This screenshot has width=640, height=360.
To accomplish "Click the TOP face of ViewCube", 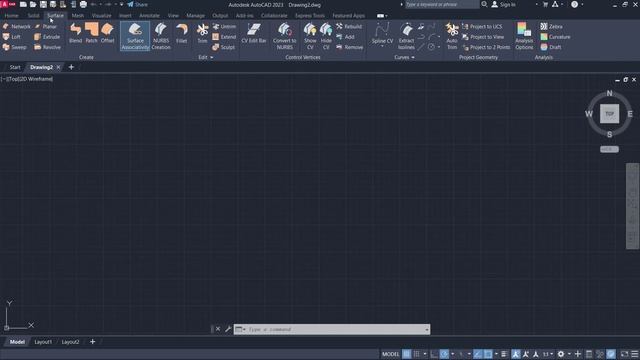I will 609,113.
